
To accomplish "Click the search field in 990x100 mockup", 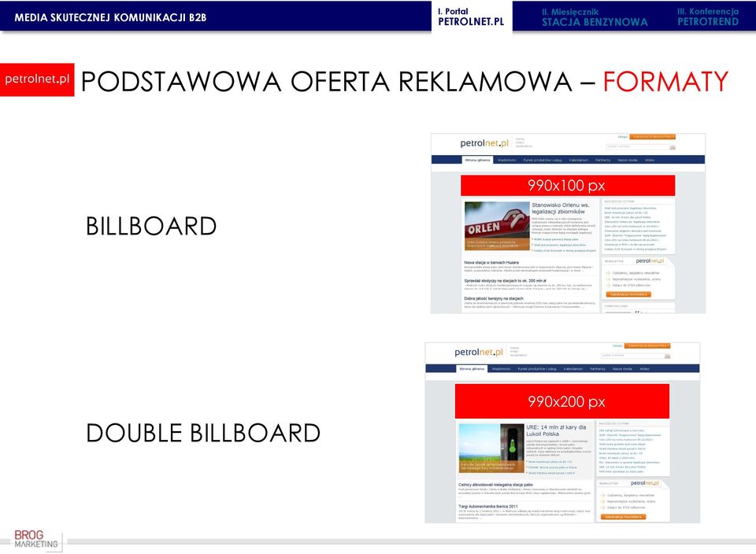I will 637,146.
